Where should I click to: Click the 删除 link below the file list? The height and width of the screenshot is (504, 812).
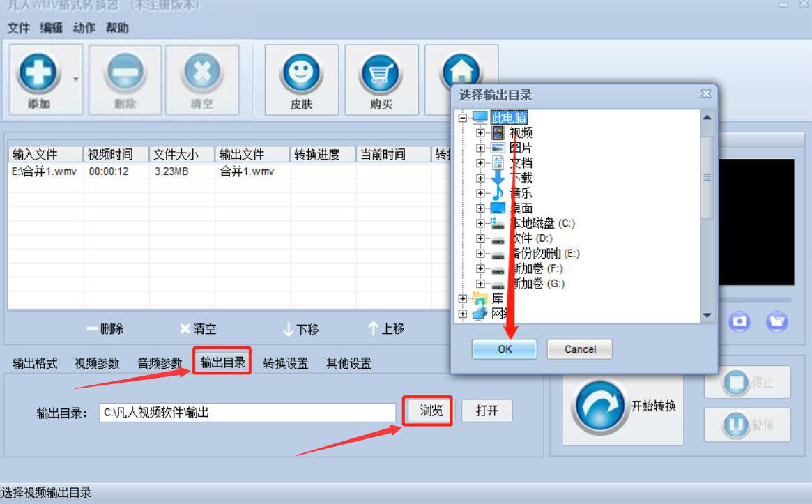point(105,329)
